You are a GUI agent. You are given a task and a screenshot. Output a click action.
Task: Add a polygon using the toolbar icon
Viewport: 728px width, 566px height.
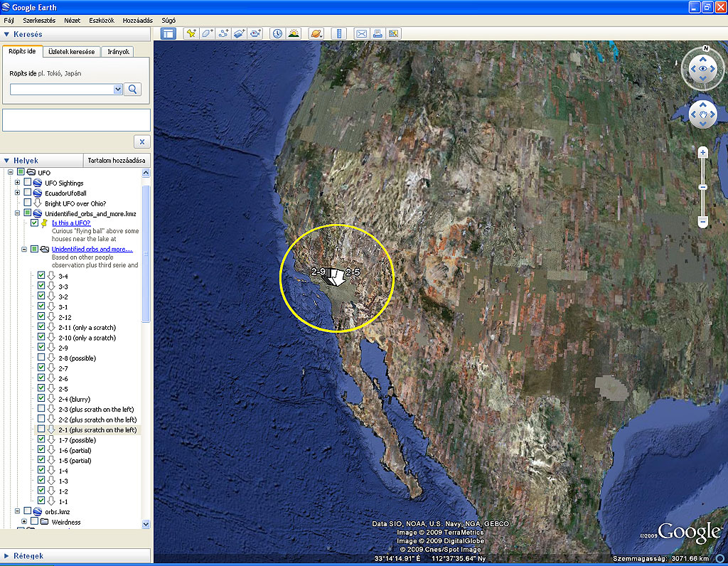[x=207, y=33]
